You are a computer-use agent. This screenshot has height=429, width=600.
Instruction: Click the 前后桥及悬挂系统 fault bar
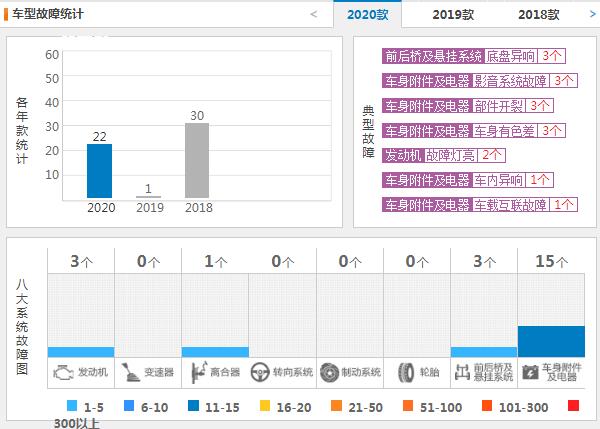pyautogui.click(x=484, y=352)
